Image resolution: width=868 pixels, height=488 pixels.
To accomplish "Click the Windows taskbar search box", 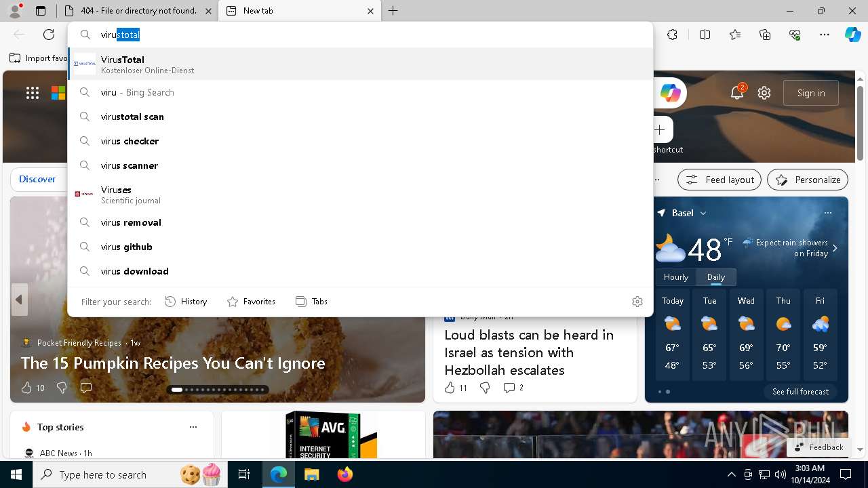I will 129,474.
